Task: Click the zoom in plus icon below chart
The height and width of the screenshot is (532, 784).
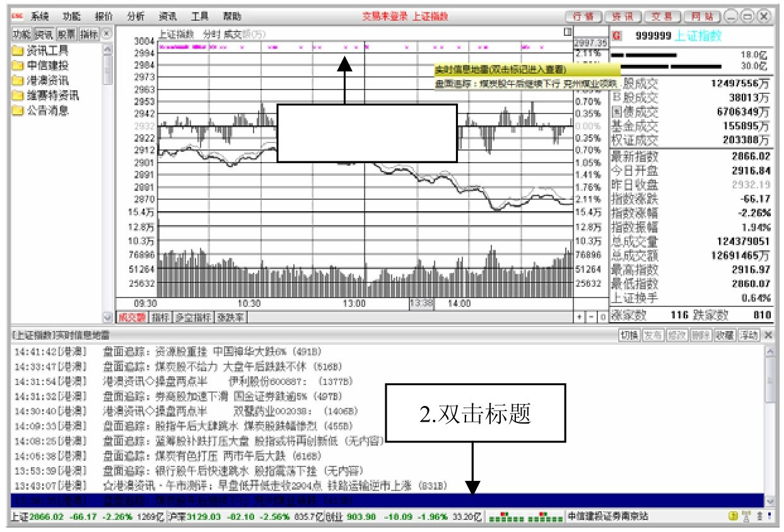Action: (x=579, y=315)
